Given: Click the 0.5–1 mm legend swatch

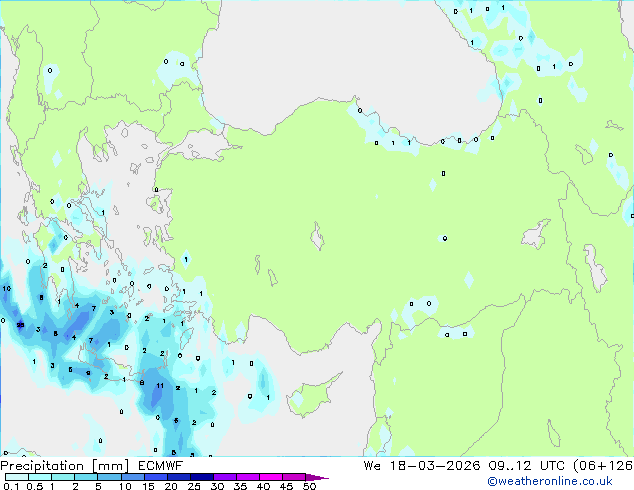Looking at the screenshot, I should tap(40, 477).
